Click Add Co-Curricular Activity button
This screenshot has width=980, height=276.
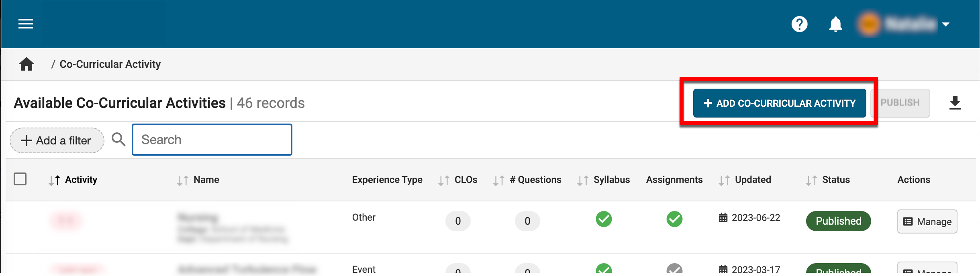779,103
